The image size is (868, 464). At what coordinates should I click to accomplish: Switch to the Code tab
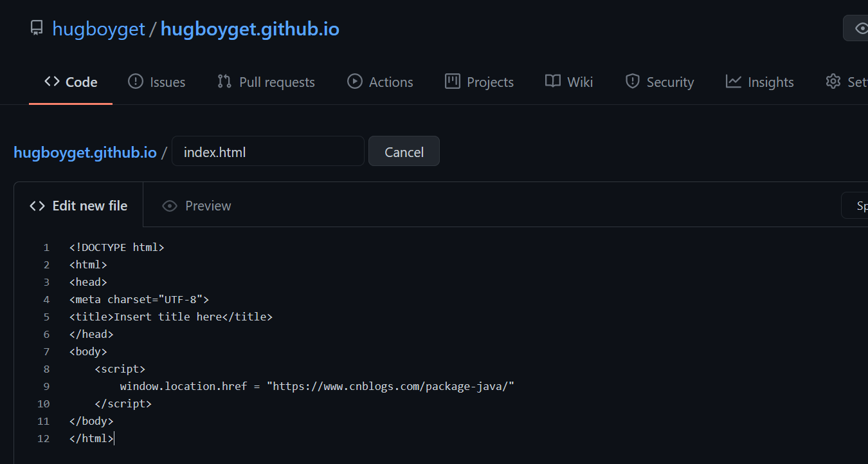(x=71, y=82)
